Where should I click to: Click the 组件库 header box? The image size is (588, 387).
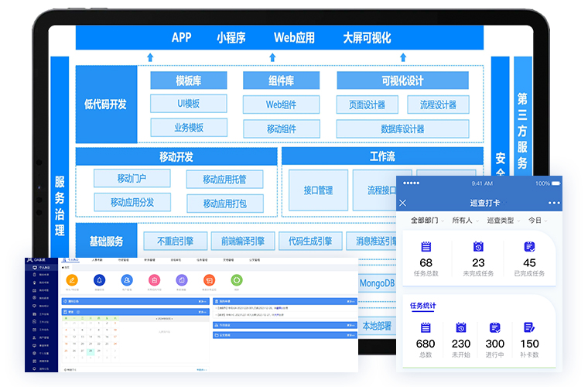(x=282, y=80)
